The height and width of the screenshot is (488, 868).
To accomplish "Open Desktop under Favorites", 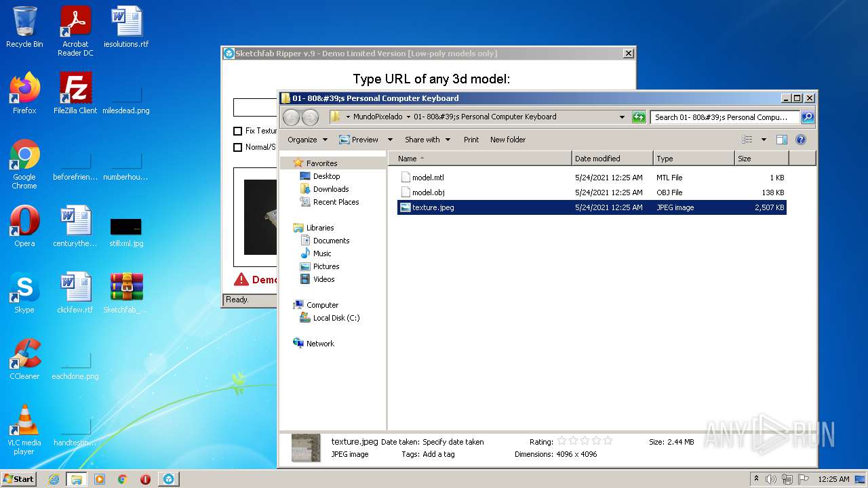I will pos(326,176).
